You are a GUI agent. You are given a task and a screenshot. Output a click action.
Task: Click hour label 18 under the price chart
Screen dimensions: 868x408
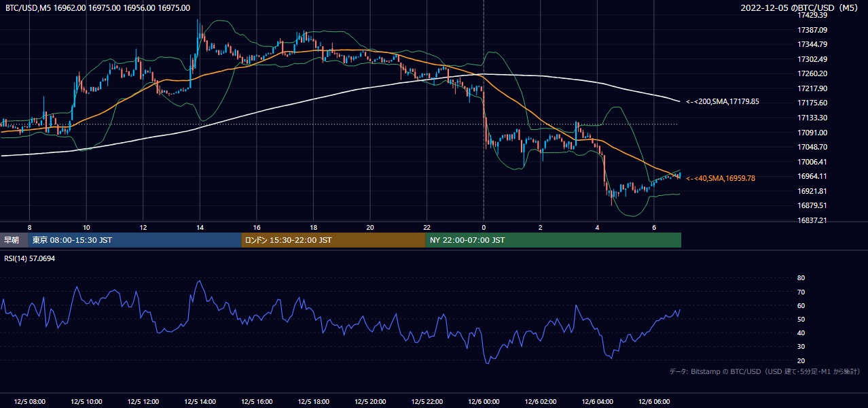(x=313, y=226)
